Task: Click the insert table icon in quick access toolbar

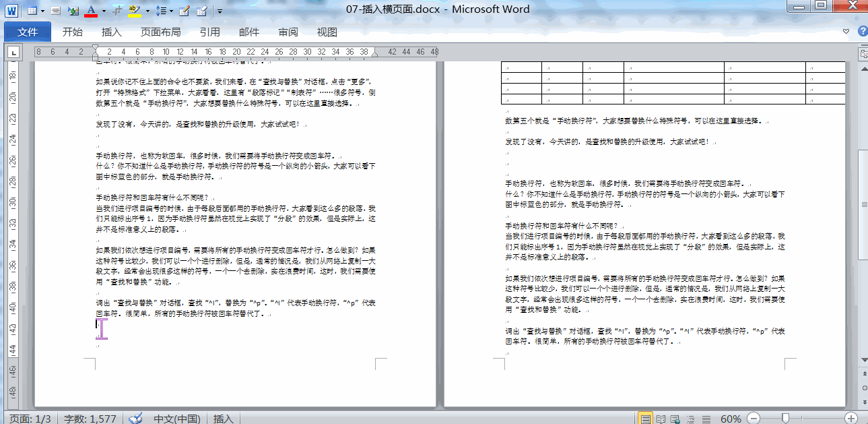Action: click(x=33, y=11)
